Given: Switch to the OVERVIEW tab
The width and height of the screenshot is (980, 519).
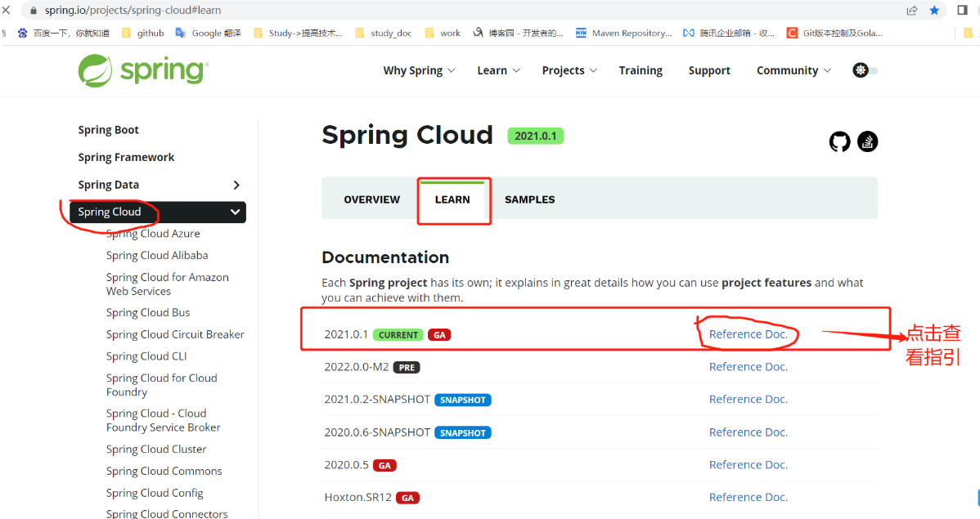Looking at the screenshot, I should click(x=372, y=200).
